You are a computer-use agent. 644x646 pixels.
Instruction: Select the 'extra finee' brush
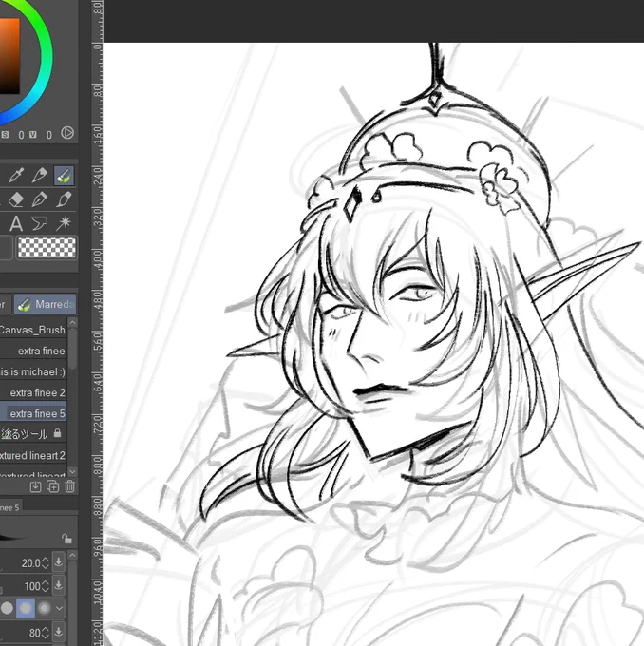click(x=33, y=351)
